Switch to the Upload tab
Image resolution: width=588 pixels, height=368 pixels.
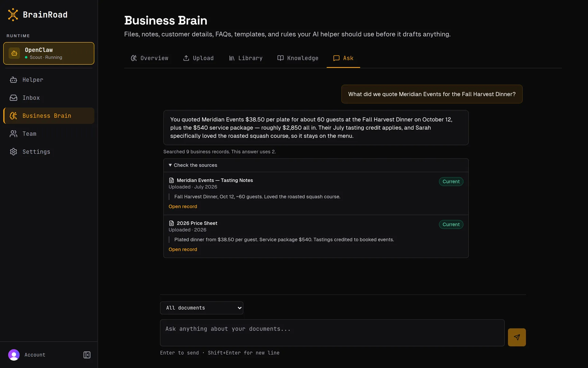click(x=198, y=58)
